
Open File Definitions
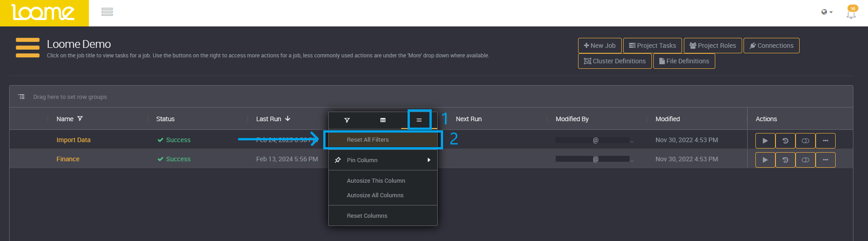684,61
